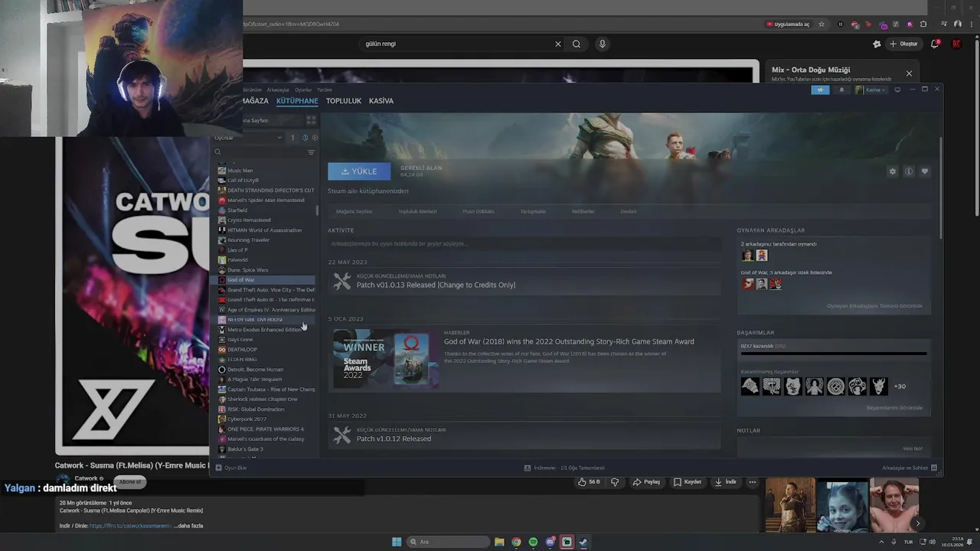Screen dimensions: 980x551
Task: Click the activity comment input field
Action: 524,243
